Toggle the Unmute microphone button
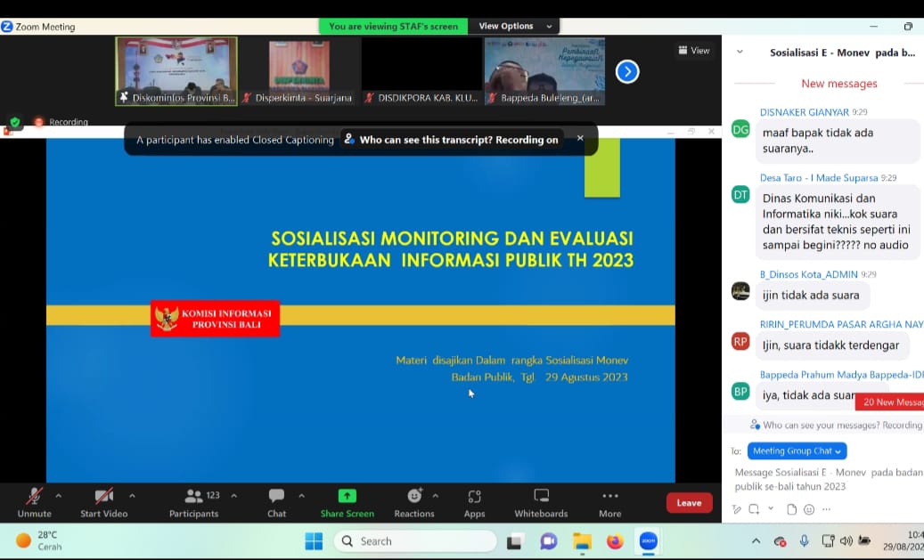This screenshot has width=924, height=560. pos(34,497)
